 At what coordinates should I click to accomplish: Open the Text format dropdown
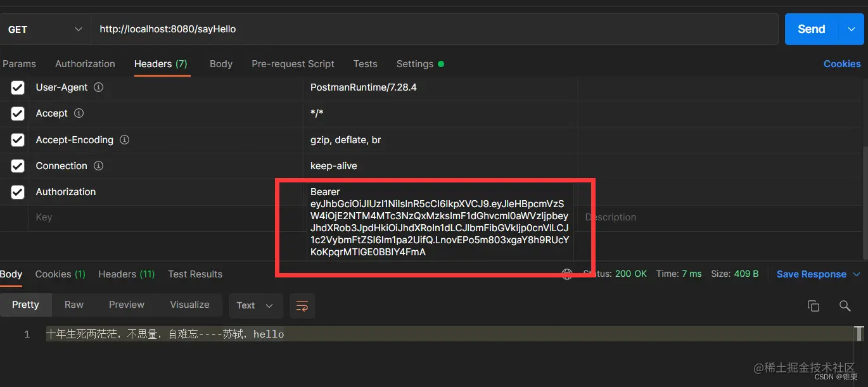pyautogui.click(x=255, y=305)
